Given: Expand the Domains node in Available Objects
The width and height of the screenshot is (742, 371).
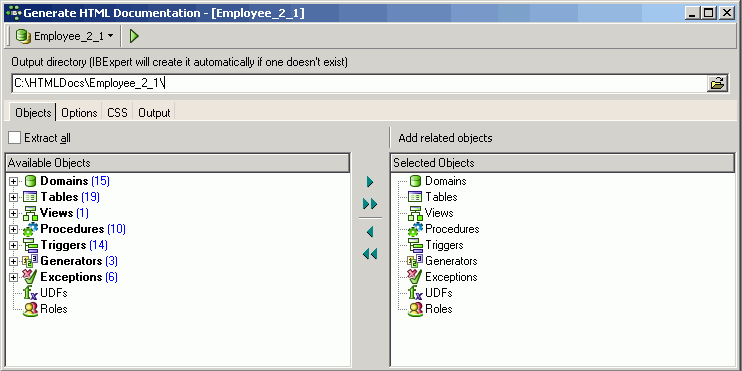Looking at the screenshot, I should (x=13, y=181).
